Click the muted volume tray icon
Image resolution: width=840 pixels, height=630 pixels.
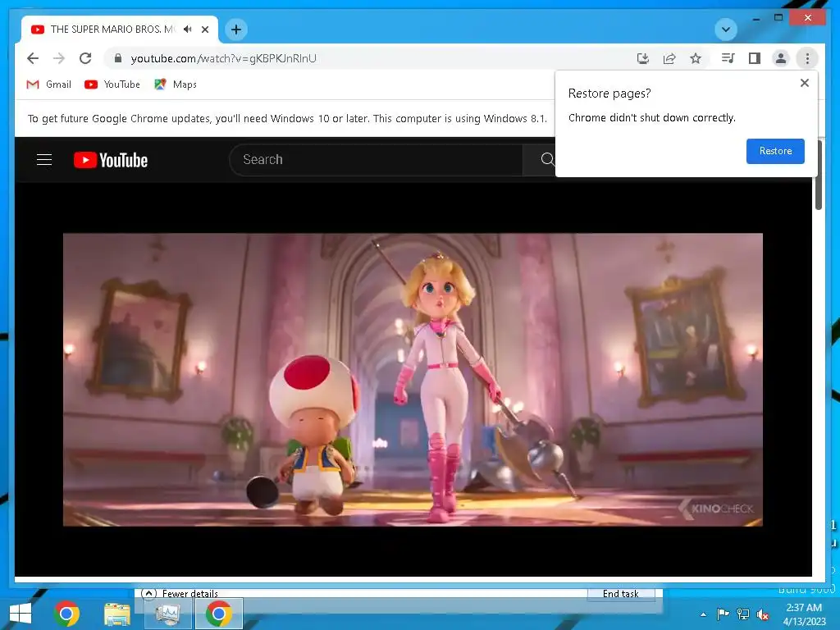click(x=763, y=614)
